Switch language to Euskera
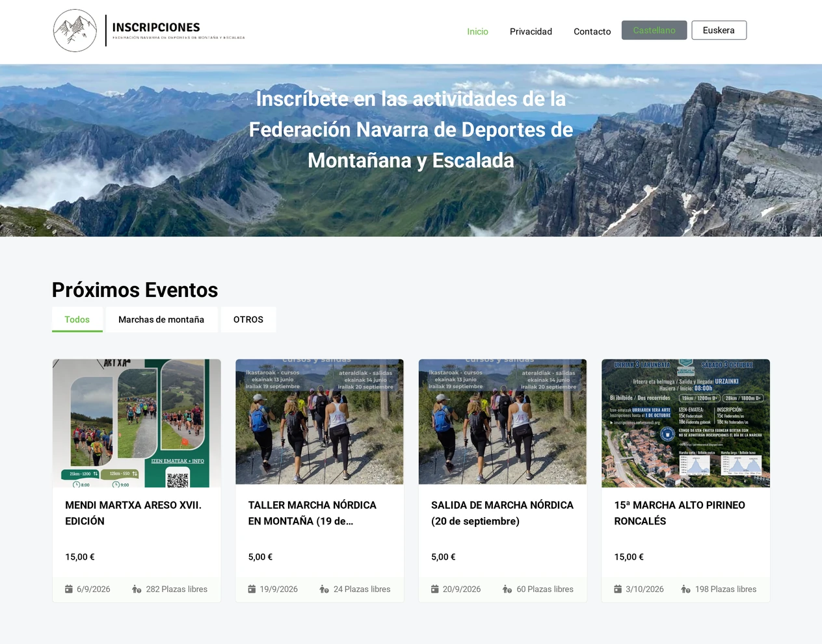This screenshot has width=822, height=644. pos(719,30)
